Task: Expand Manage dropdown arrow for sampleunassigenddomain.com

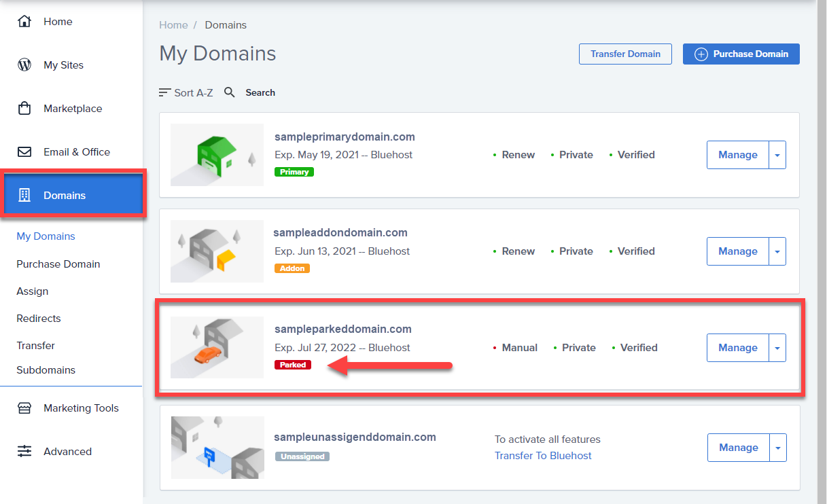Action: (x=778, y=448)
